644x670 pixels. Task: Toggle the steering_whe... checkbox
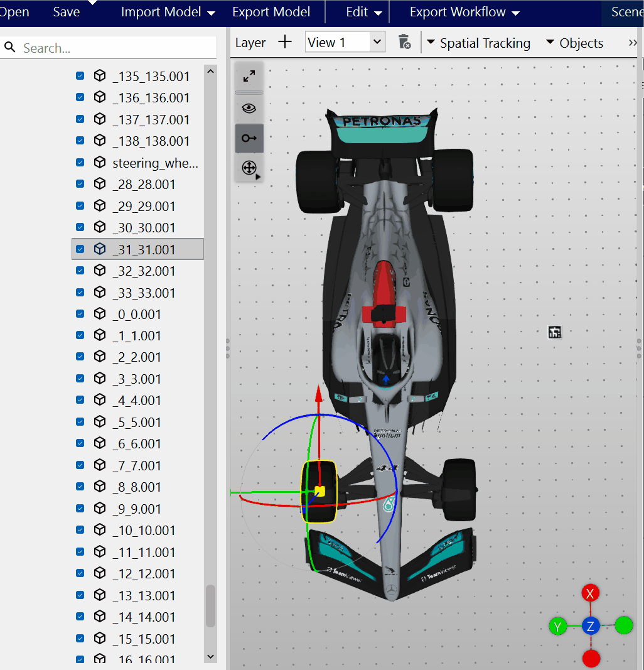coord(80,163)
